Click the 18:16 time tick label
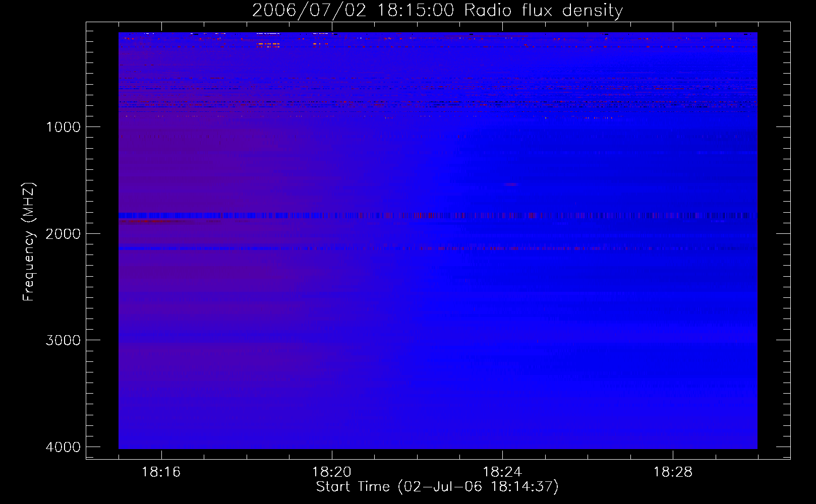The width and height of the screenshot is (816, 504). click(x=161, y=472)
